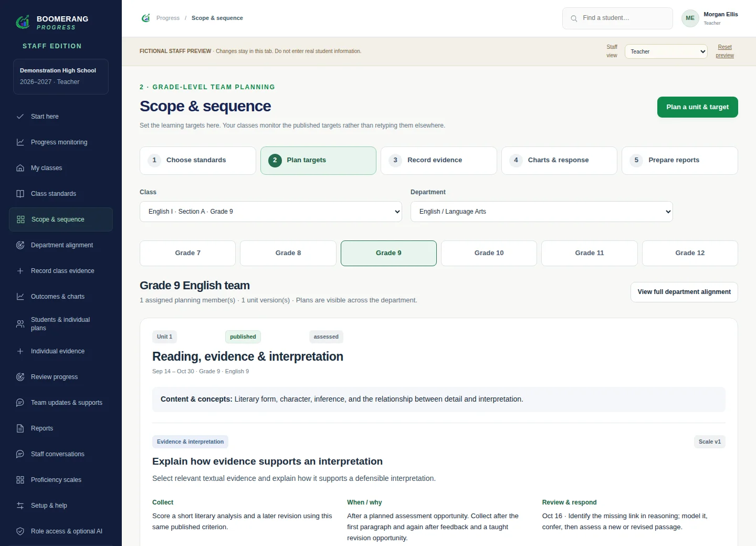Click the Progress monitoring chart icon
The image size is (756, 546).
20,142
